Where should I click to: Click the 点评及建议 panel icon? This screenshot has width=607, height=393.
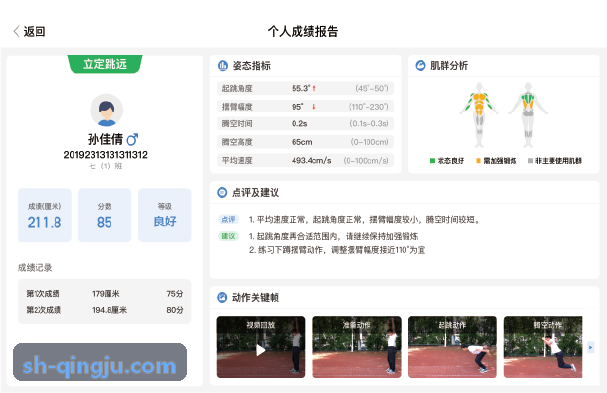[222, 192]
